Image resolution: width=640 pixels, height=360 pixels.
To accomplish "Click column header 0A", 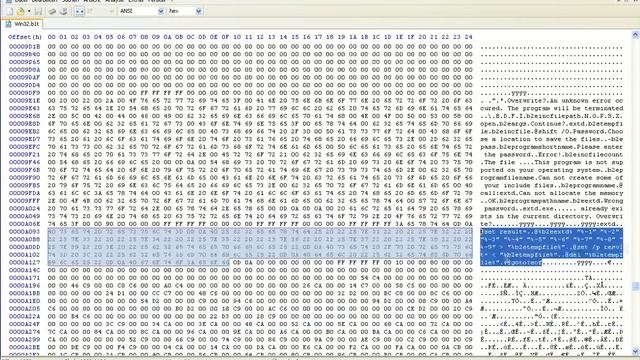I will pyautogui.click(x=167, y=37).
